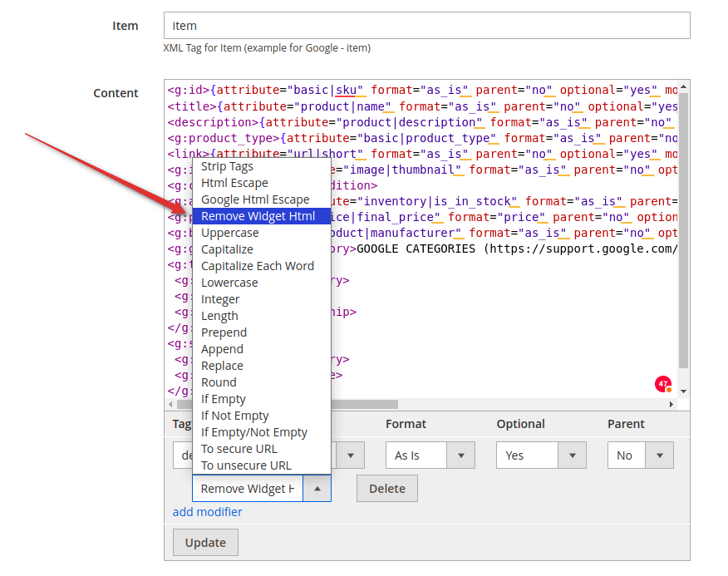This screenshot has height=576, width=728.
Task: Select Integer modifier option
Action: point(262,299)
